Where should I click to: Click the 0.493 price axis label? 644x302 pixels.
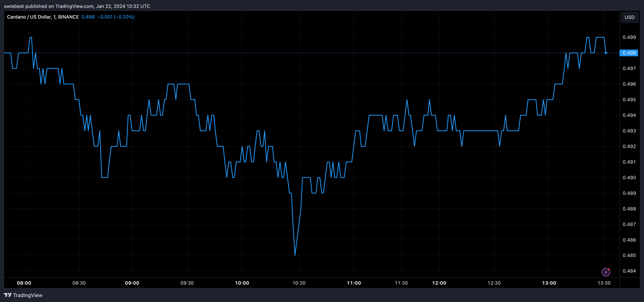[629, 131]
